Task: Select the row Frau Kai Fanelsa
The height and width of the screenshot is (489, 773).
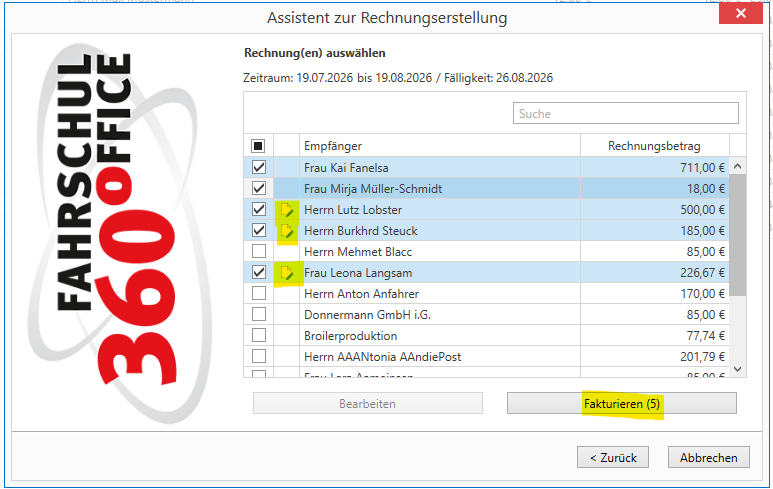Action: pos(487,168)
